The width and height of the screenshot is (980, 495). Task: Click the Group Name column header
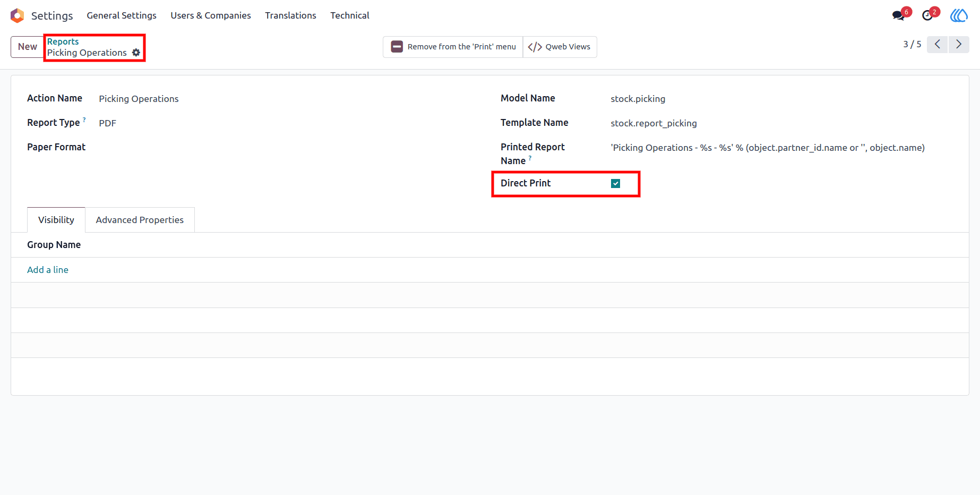54,245
